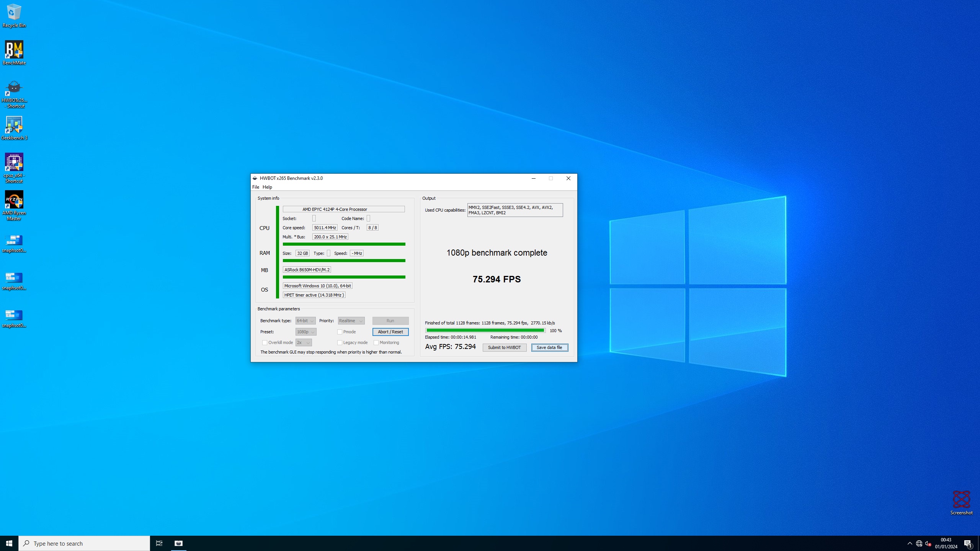This screenshot has height=551, width=980.
Task: Click the Remaining time 00:00:00 text
Action: pos(514,337)
